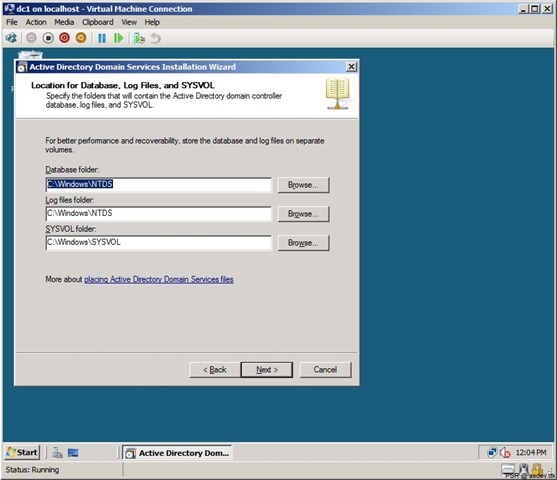
Task: Click the green Reset/Start icon
Action: click(118, 38)
